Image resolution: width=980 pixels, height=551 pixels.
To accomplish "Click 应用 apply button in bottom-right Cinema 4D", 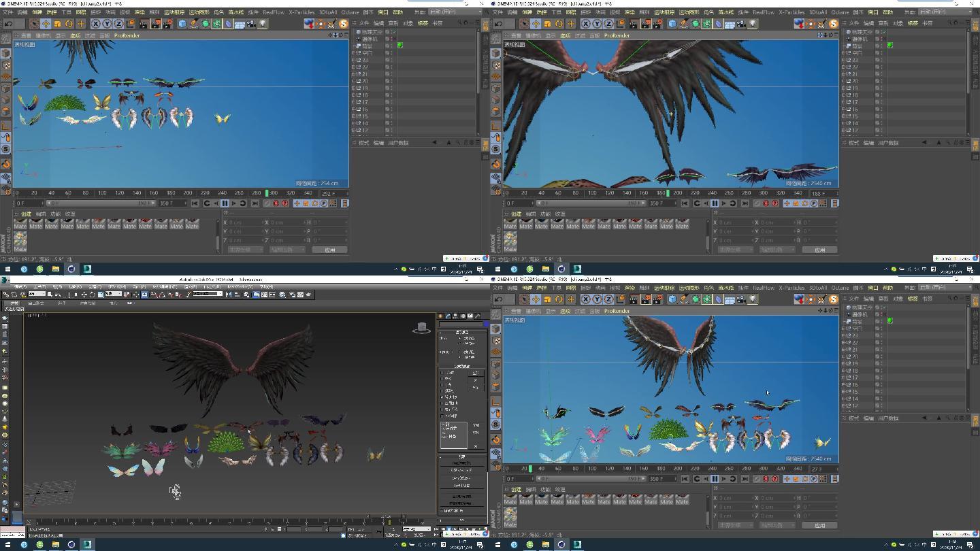I will tap(819, 525).
